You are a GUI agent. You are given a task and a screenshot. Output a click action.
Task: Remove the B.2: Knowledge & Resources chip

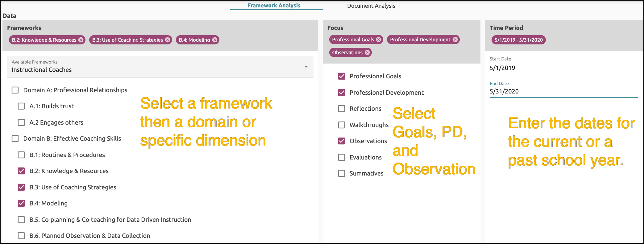pyautogui.click(x=81, y=40)
